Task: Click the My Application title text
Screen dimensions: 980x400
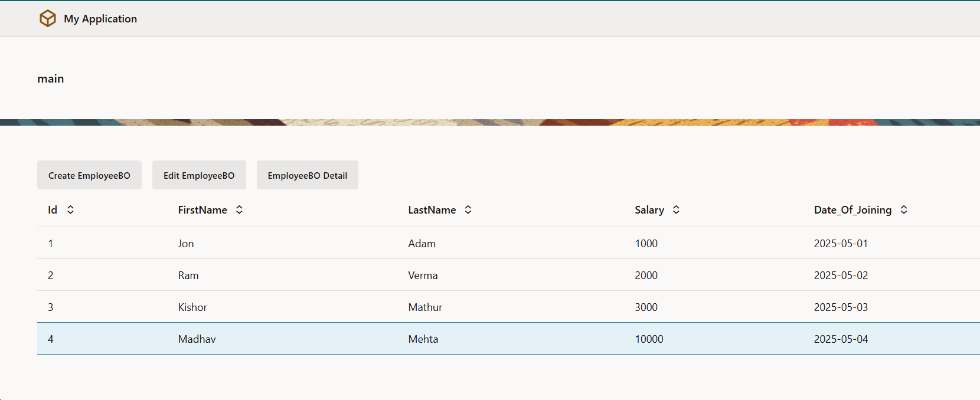Action: (100, 19)
